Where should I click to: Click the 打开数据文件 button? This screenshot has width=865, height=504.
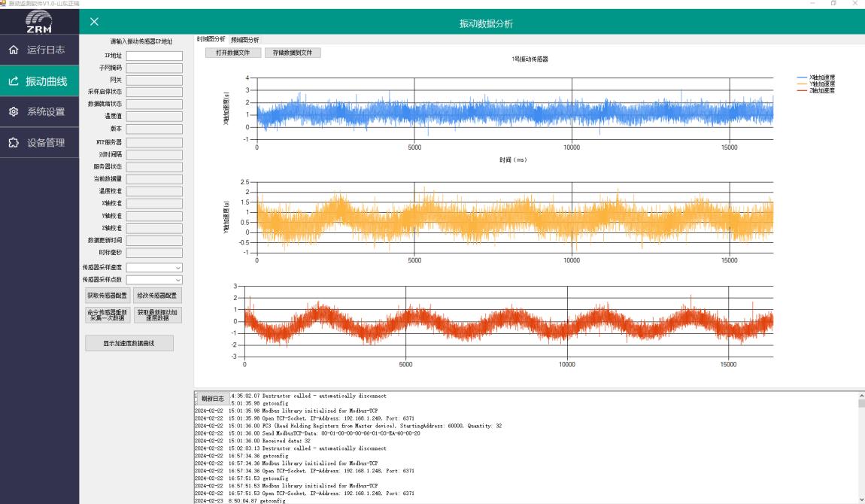233,53
